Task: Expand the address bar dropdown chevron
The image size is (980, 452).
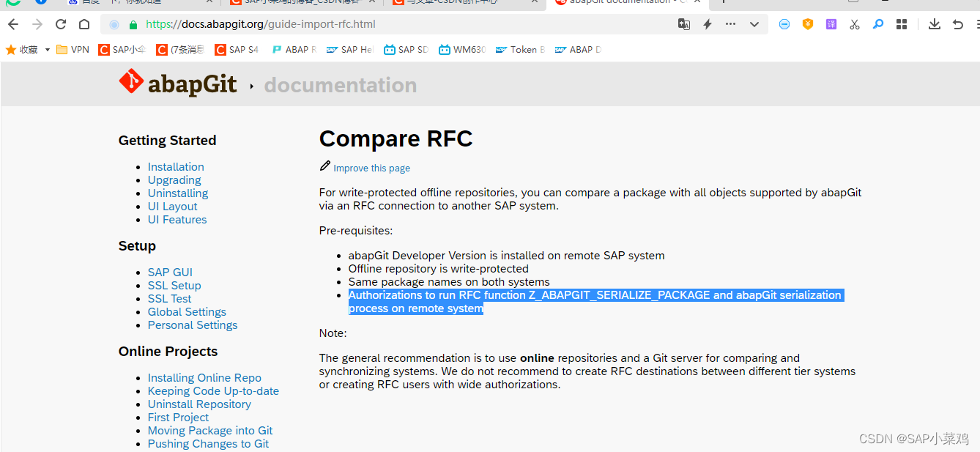Action: pos(754,24)
